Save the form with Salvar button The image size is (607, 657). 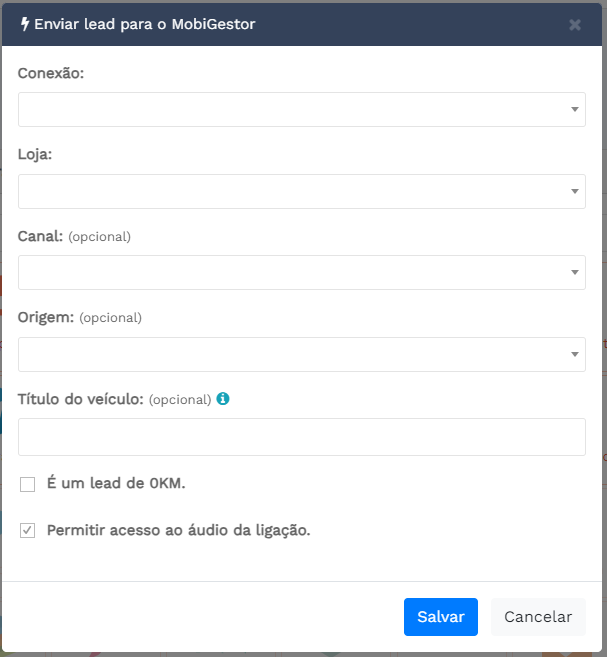click(x=441, y=617)
